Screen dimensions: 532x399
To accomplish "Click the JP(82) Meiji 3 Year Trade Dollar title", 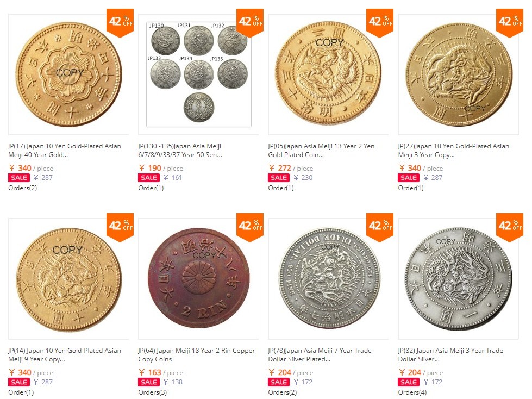I will point(450,355).
